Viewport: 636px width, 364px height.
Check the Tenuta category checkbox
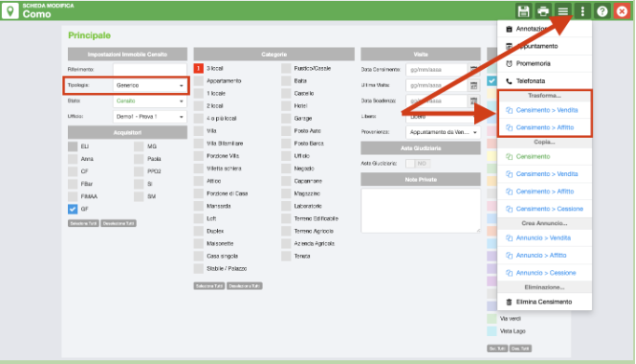(x=287, y=256)
